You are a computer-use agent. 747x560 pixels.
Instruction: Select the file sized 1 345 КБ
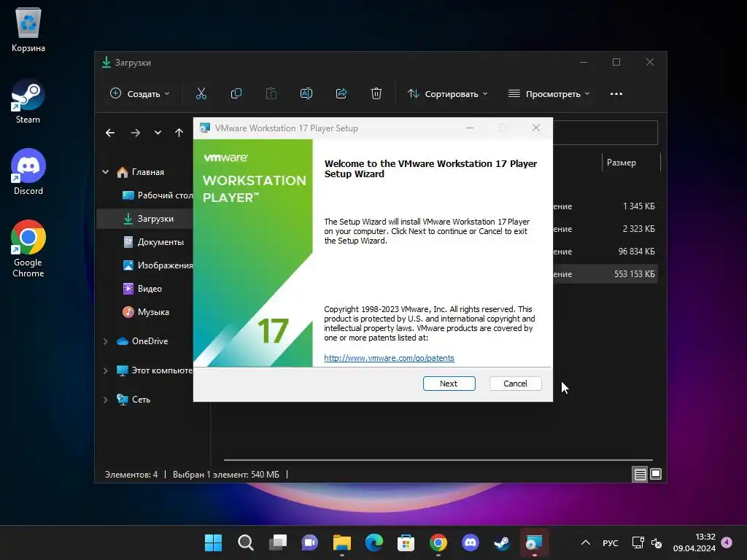(605, 206)
